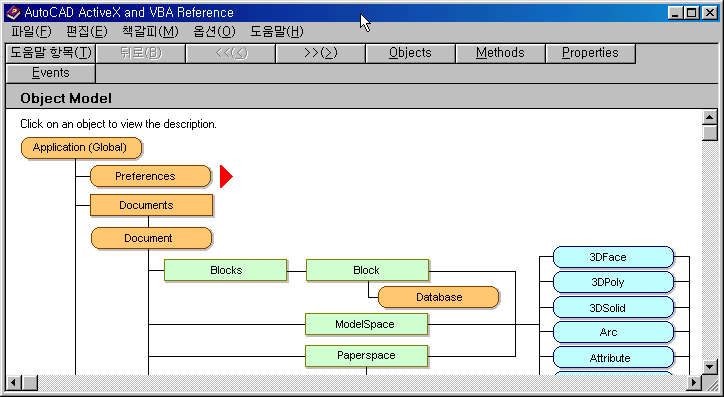This screenshot has height=397, width=724.
Task: Click the help book icon in title bar
Action: pos(13,12)
